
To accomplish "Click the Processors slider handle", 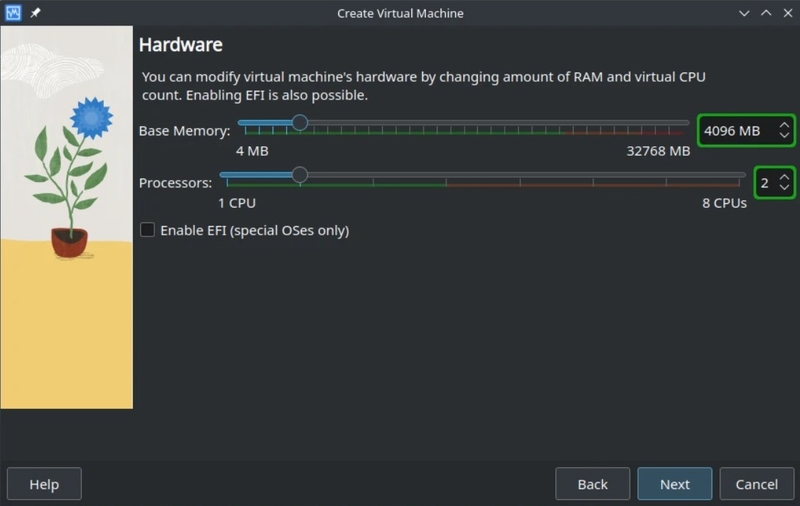I will [299, 174].
